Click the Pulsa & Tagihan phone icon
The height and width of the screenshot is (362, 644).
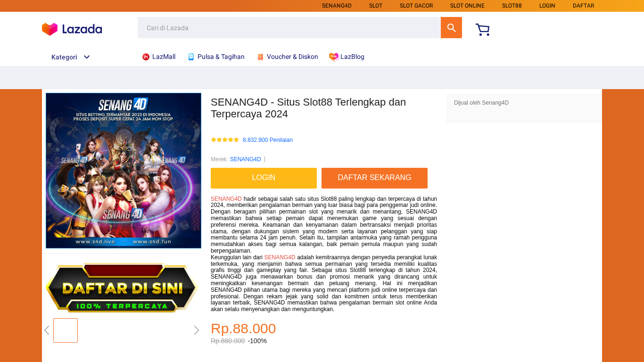(191, 57)
